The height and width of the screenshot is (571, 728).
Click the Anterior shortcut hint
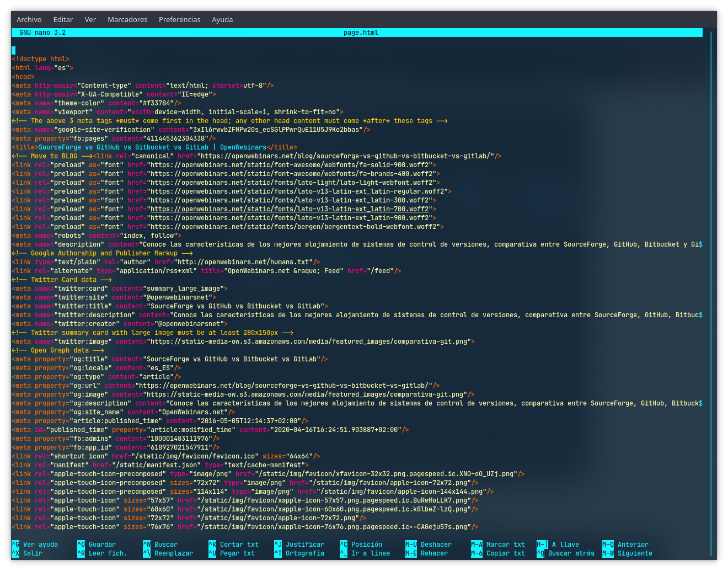tap(625, 545)
